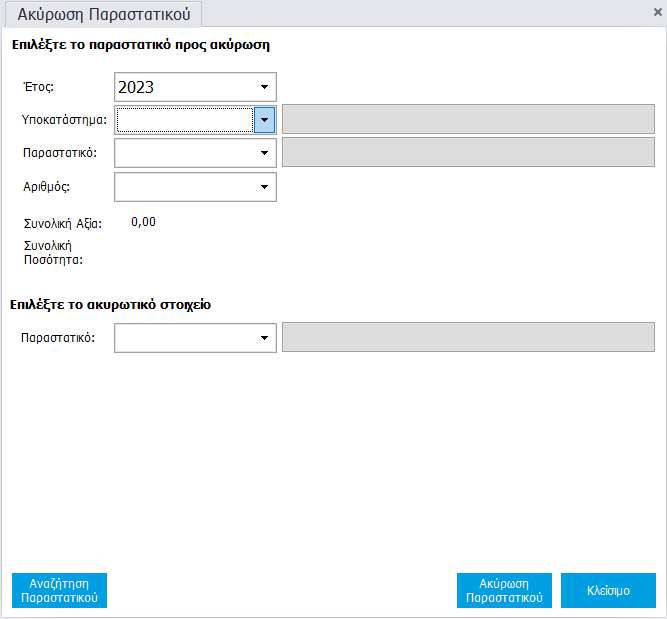Click the Παραστατικό field under document-to-cancel section
667x619 pixels.
pos(184,153)
